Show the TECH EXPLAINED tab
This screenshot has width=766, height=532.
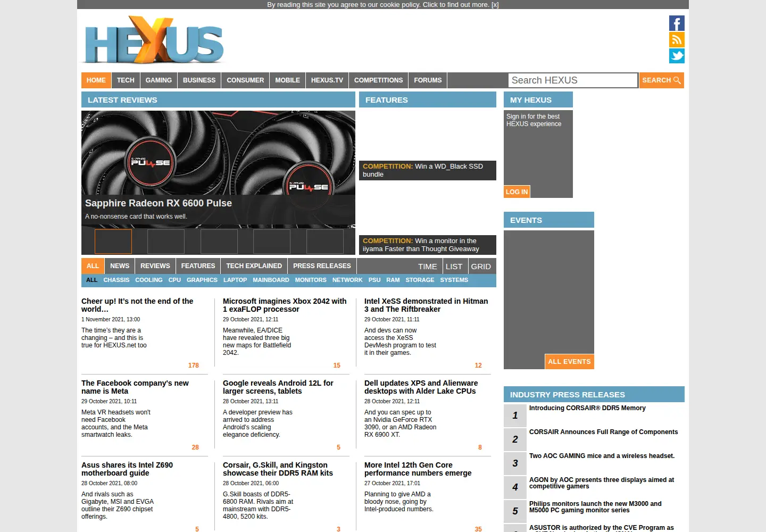[254, 266]
